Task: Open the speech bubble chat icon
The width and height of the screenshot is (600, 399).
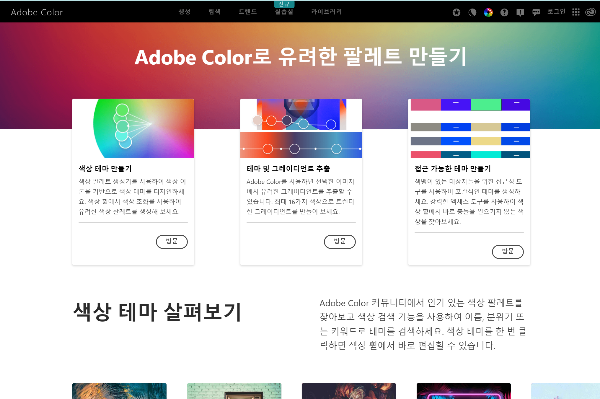Action: pyautogui.click(x=536, y=12)
